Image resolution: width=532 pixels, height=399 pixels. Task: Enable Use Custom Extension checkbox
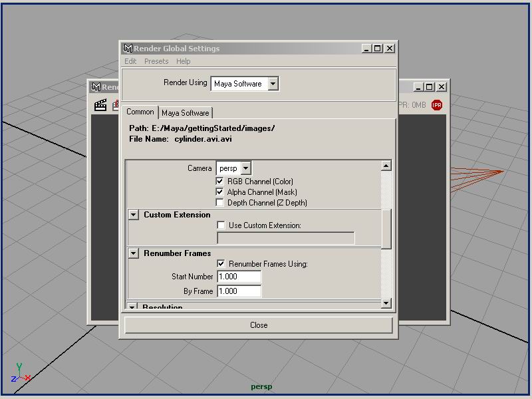click(221, 225)
